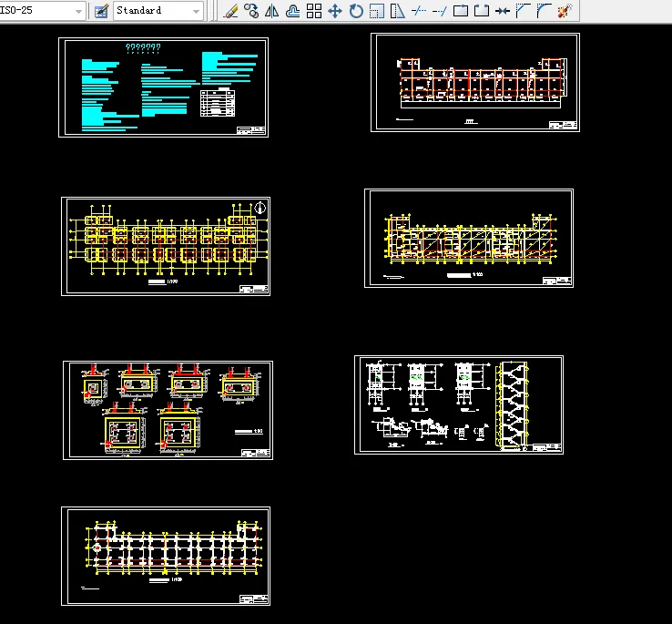Click the white table in the notes sheet
This screenshot has height=624, width=672.
point(218,102)
